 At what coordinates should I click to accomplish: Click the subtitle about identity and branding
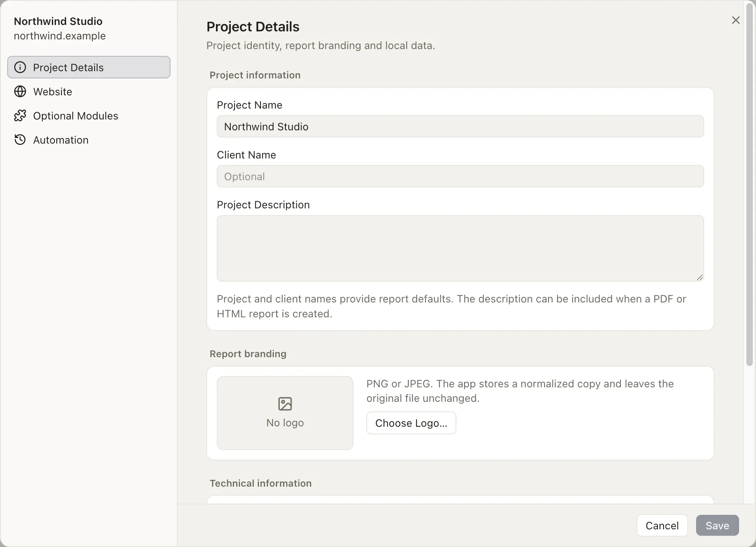[x=320, y=45]
